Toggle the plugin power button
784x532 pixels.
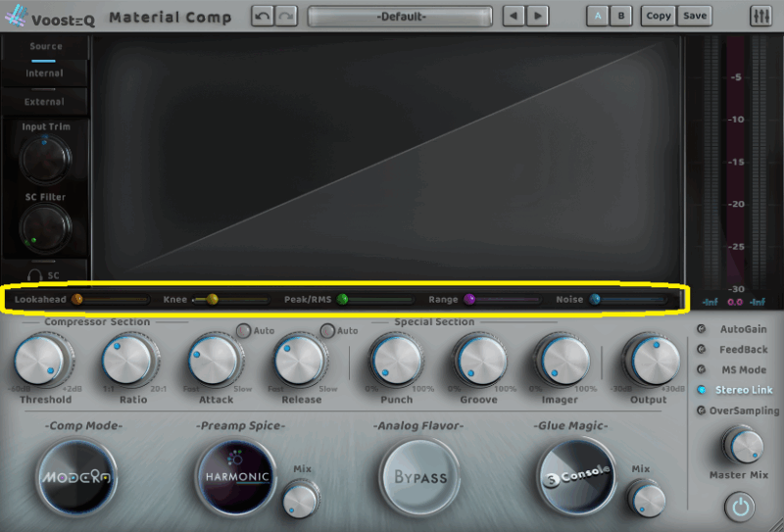pos(742,506)
